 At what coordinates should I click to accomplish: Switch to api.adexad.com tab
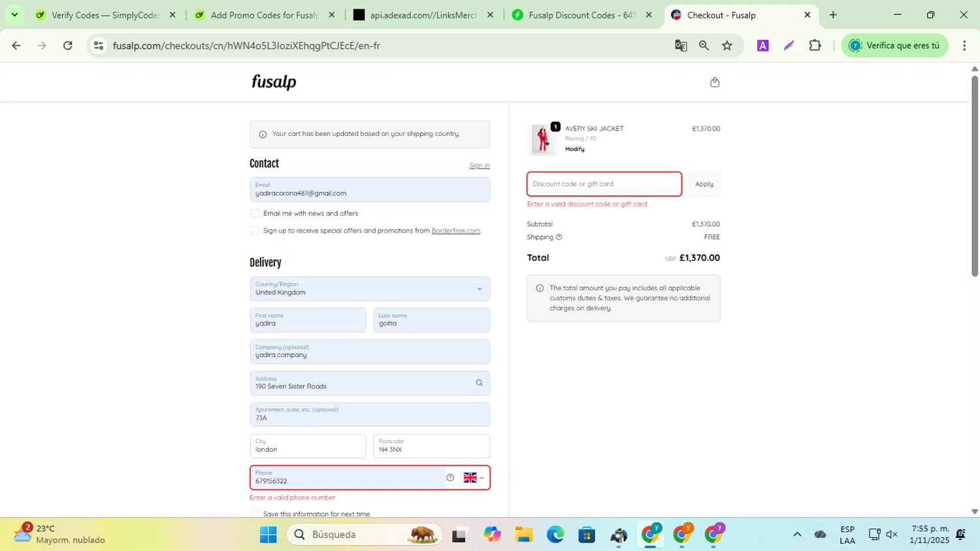pos(424,15)
